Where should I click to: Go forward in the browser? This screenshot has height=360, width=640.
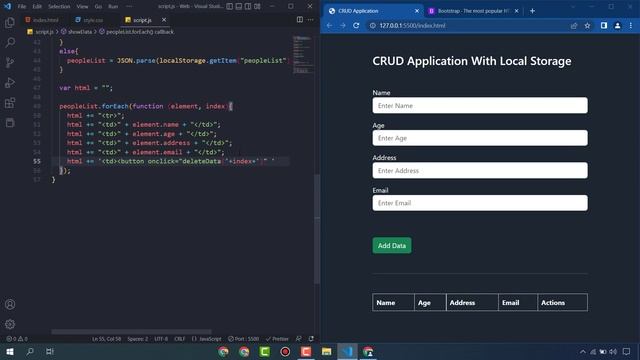tap(343, 25)
